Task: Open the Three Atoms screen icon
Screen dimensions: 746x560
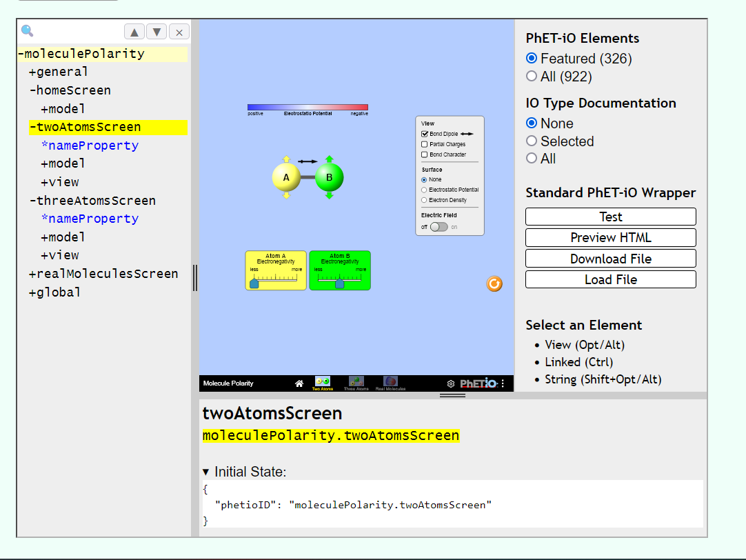Action: (x=356, y=381)
